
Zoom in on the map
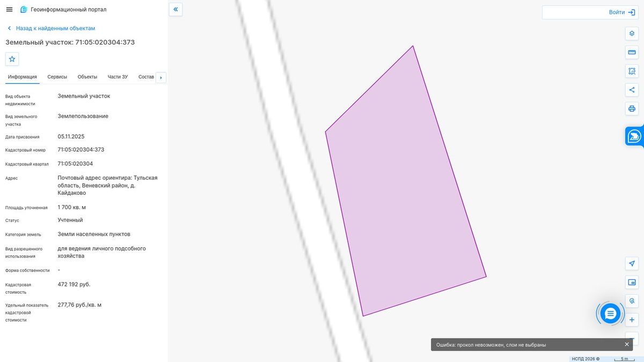tap(632, 320)
